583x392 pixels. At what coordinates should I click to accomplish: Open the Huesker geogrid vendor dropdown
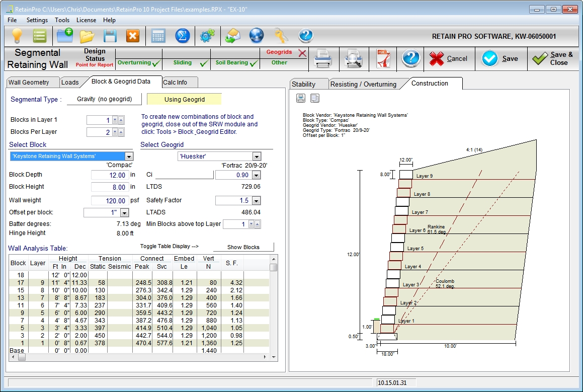point(257,156)
